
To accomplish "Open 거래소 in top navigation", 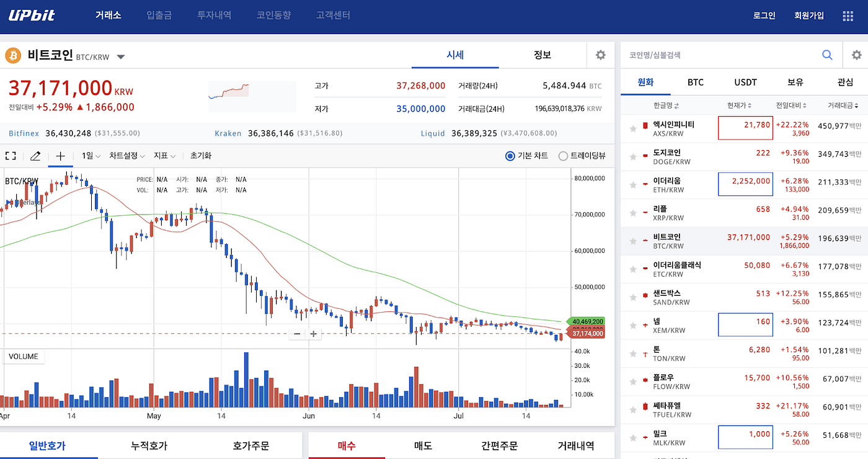I will click(108, 16).
